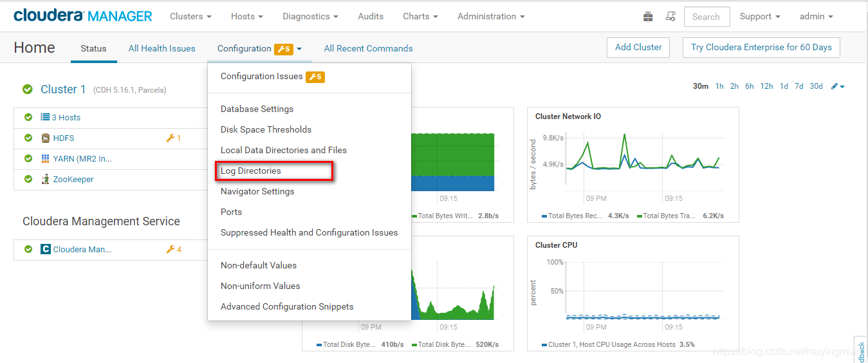Open the running commands icon
The width and height of the screenshot is (868, 363).
click(x=670, y=17)
